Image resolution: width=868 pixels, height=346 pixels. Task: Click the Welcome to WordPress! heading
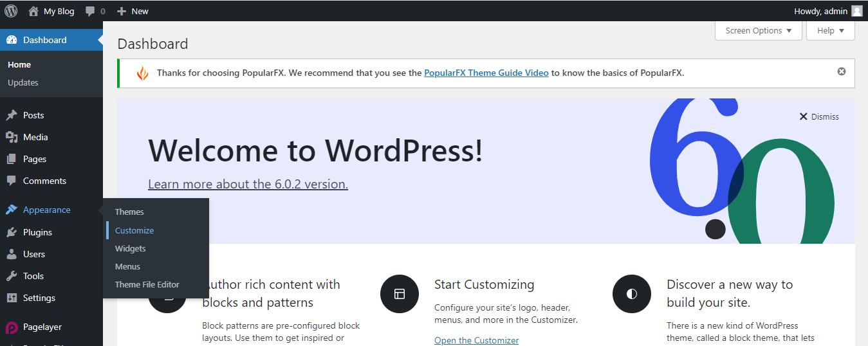coord(315,150)
